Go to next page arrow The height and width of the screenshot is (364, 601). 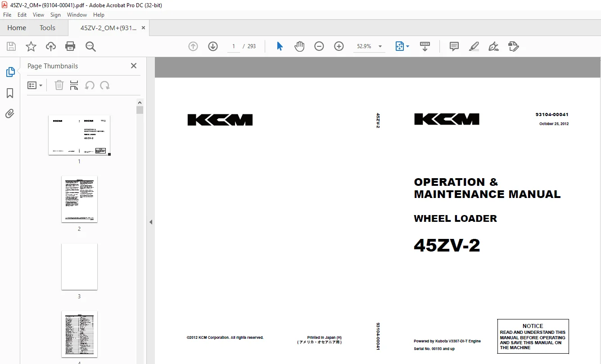coord(213,46)
